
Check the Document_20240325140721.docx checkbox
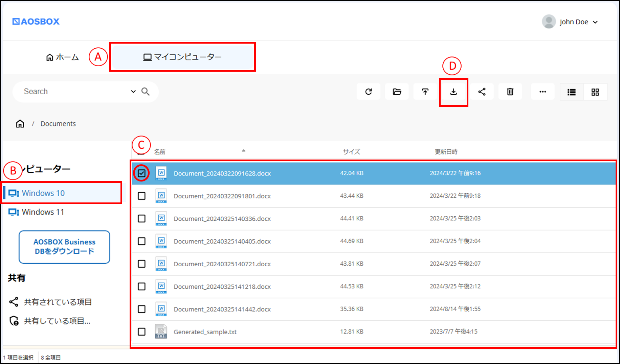pyautogui.click(x=142, y=264)
